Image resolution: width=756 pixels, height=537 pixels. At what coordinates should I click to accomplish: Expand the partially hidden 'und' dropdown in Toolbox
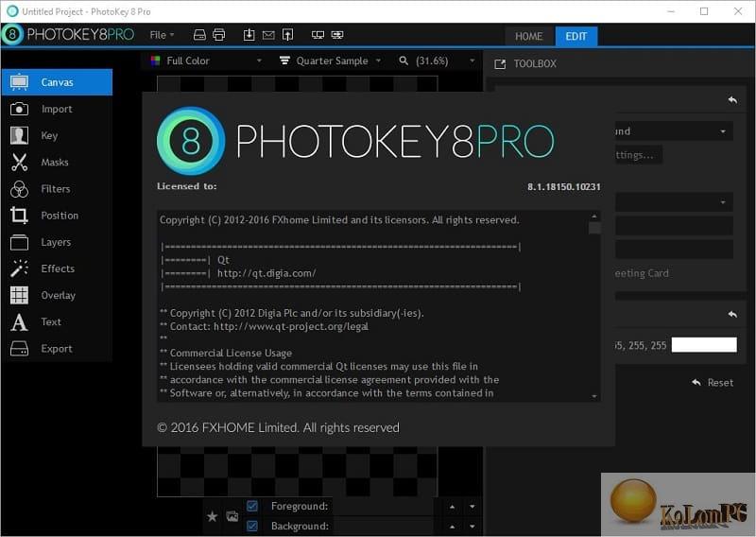pyautogui.click(x=674, y=131)
